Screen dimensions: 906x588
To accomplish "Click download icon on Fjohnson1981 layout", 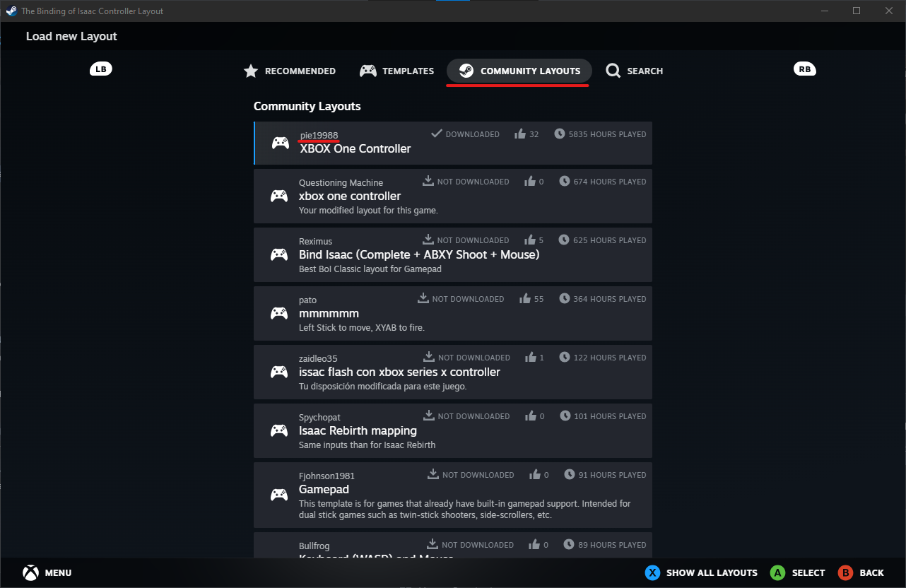I will coord(433,474).
